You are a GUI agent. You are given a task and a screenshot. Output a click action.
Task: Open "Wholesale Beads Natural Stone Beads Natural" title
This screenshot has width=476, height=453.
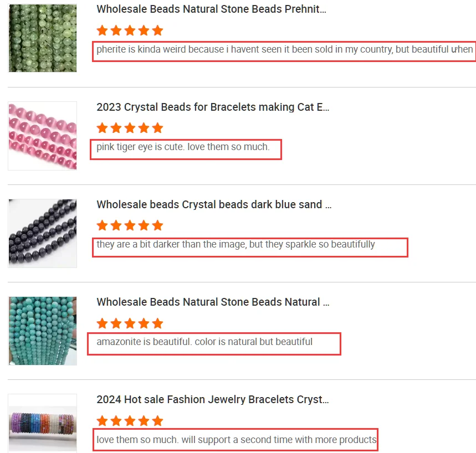point(213,302)
